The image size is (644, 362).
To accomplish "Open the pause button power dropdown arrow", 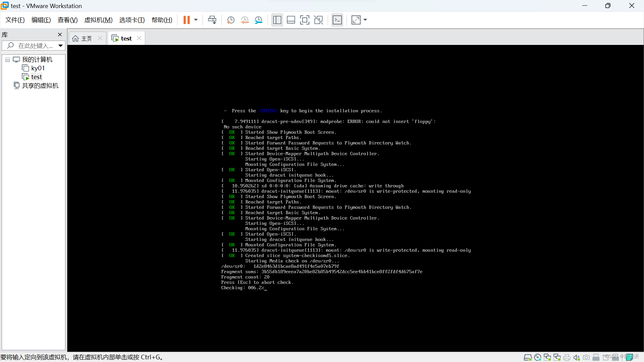I will tap(196, 20).
